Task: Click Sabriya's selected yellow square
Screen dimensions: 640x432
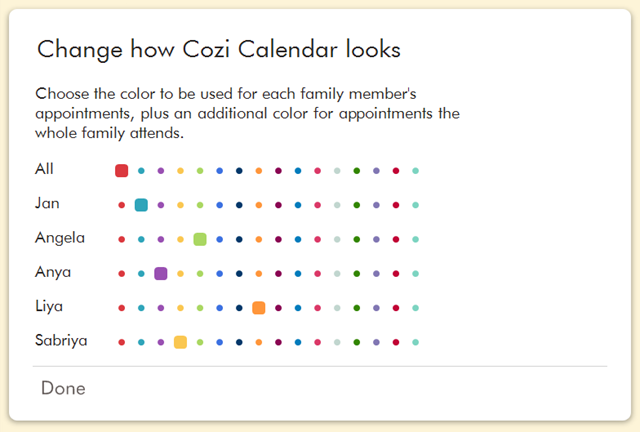Action: 180,342
